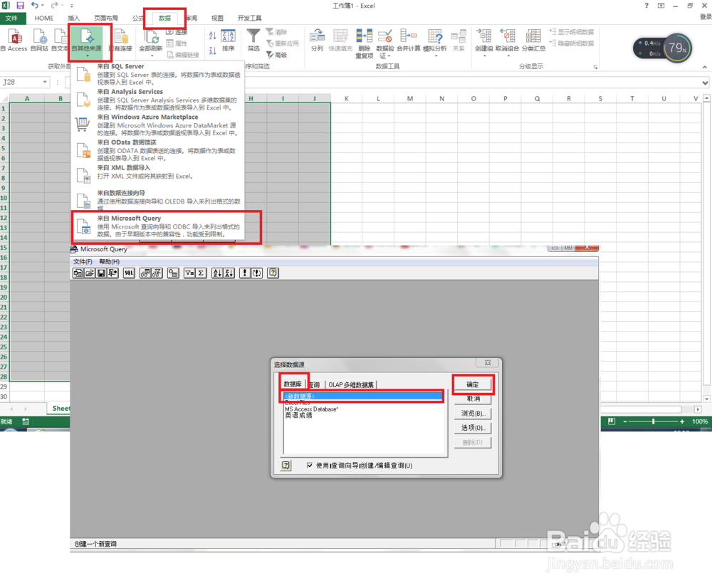The width and height of the screenshot is (712, 588).
Task: Click Consolidate (合并计算) icon
Action: 408,36
